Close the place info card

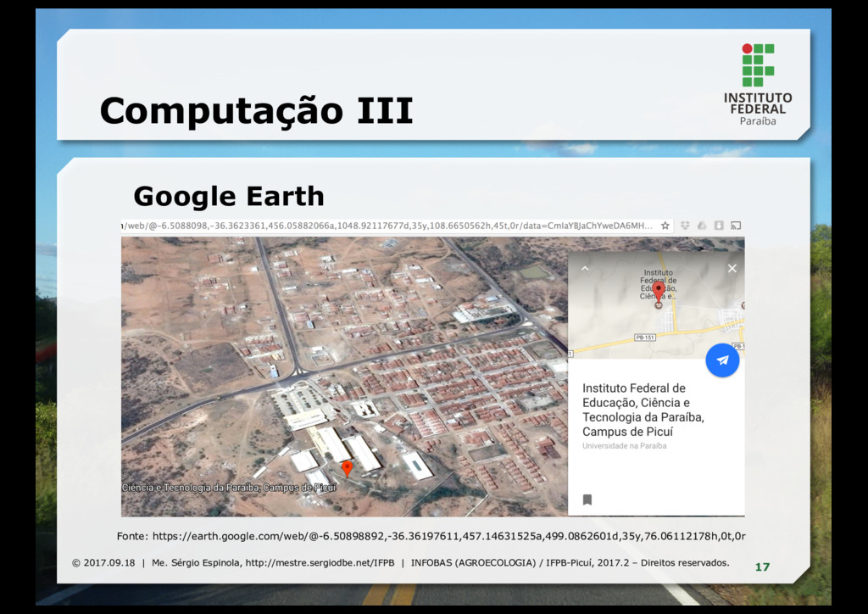click(732, 269)
